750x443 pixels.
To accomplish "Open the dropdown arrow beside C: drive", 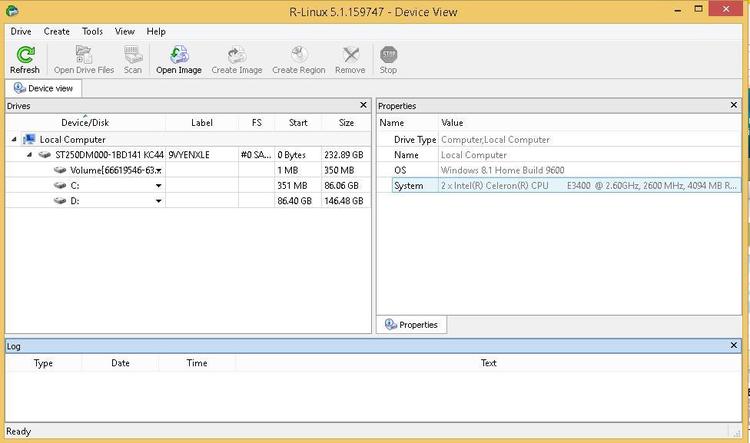I will [158, 186].
